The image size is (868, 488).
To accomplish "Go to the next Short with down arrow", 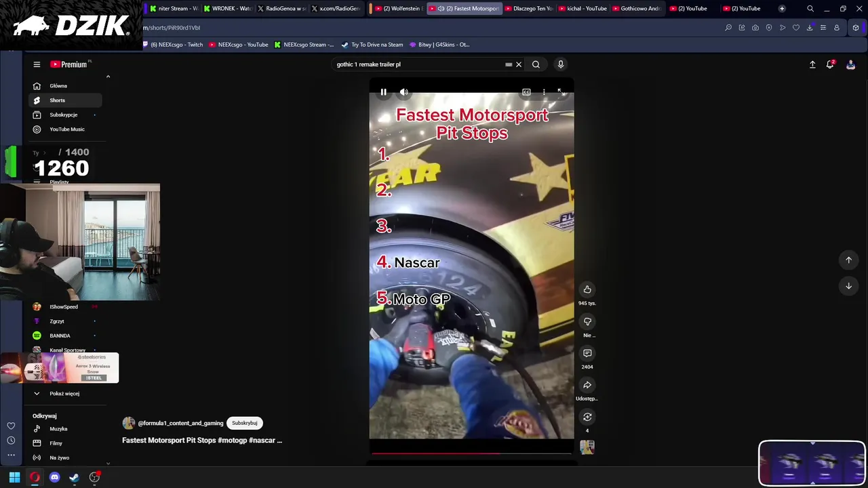I will pyautogui.click(x=848, y=286).
